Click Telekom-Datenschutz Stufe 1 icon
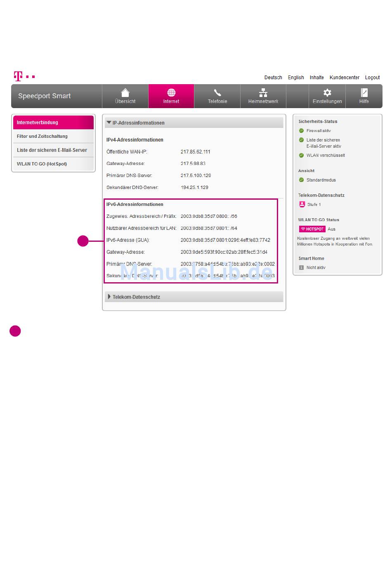The width and height of the screenshot is (392, 588). click(x=302, y=204)
